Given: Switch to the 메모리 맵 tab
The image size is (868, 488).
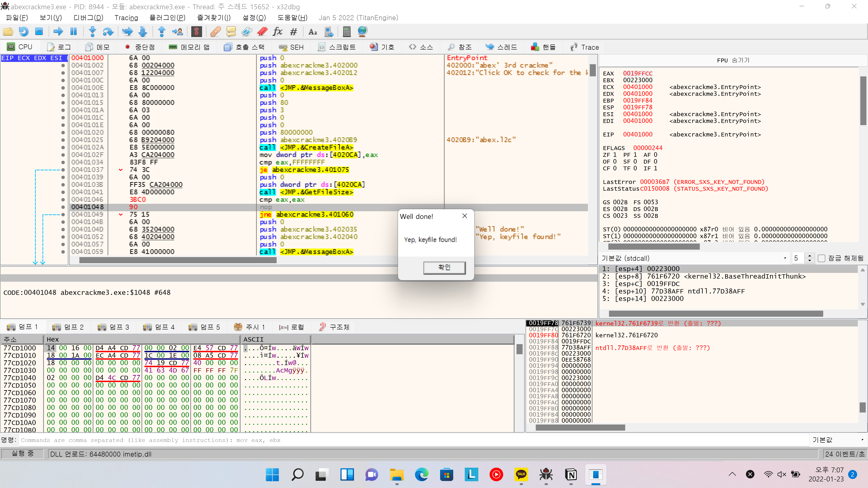Looking at the screenshot, I should tap(189, 47).
